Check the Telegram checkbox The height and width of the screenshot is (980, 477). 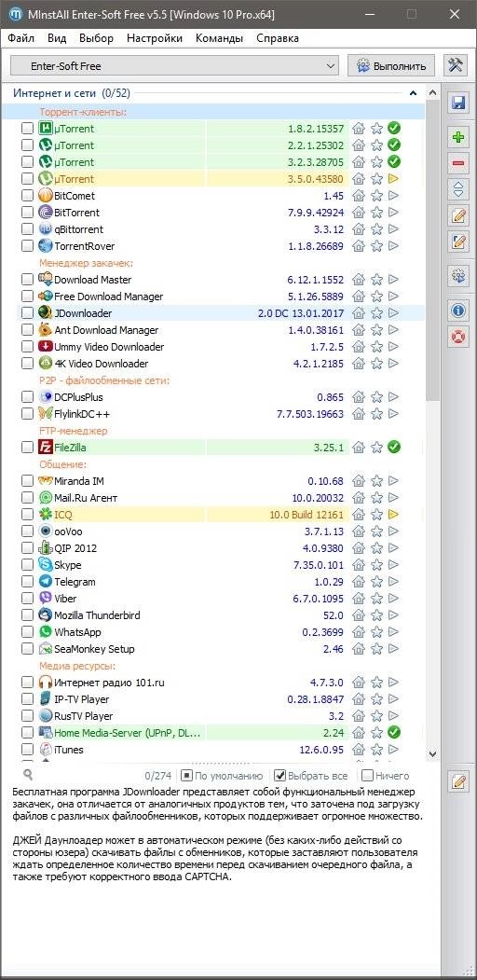(x=27, y=582)
